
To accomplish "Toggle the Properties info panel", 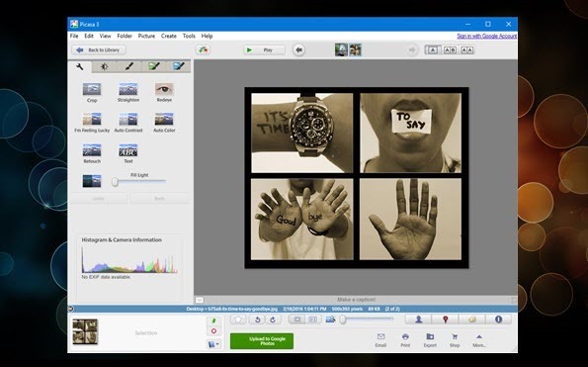I will (x=498, y=320).
